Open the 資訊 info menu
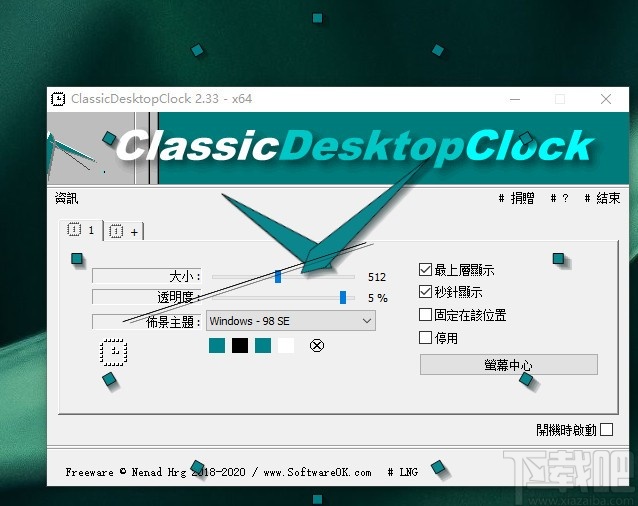 tap(66, 198)
